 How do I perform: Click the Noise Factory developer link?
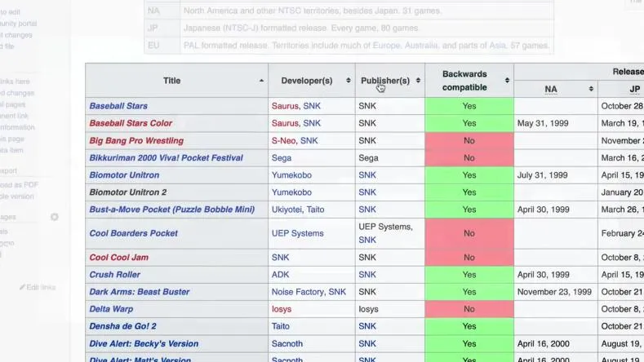point(298,292)
